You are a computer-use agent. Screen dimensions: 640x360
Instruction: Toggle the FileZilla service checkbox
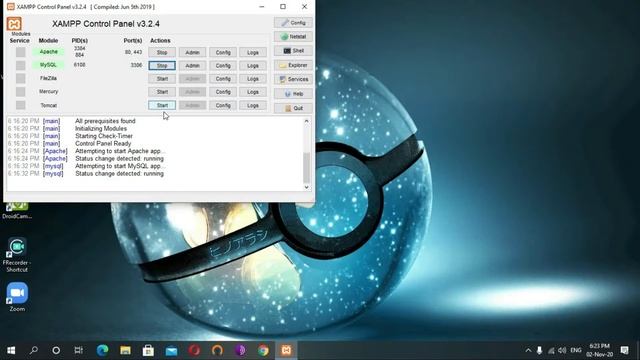pos(20,78)
